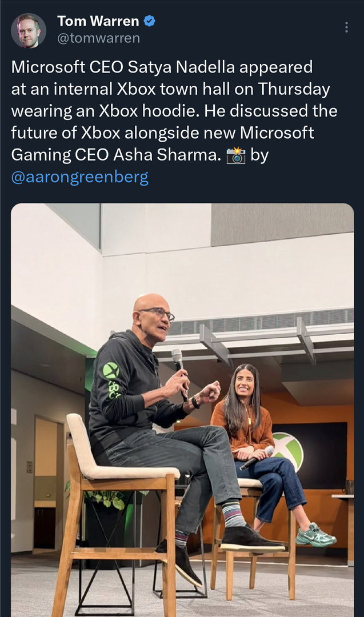Image resolution: width=364 pixels, height=617 pixels.
Task: Click the camera emoji in the tweet
Action: [235, 155]
